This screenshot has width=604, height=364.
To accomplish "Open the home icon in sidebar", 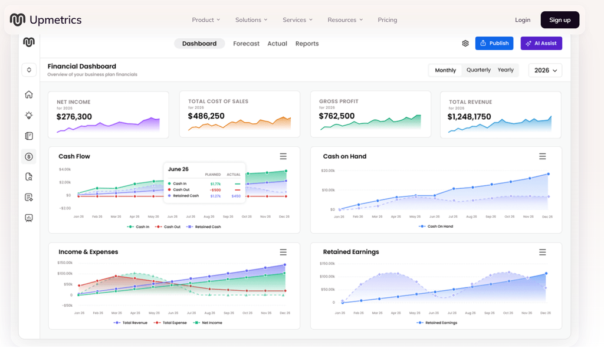I will point(29,94).
